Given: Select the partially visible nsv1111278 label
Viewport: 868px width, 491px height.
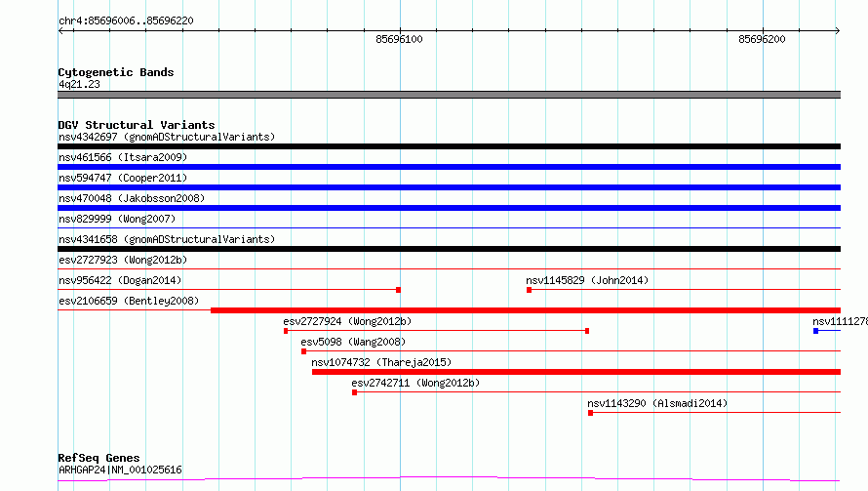Looking at the screenshot, I should coord(840,321).
